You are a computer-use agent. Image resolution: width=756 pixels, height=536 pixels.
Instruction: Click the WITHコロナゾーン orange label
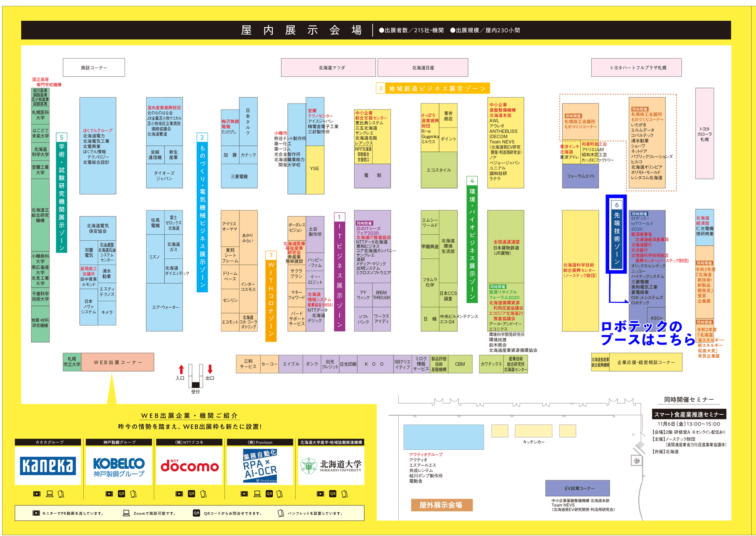[x=271, y=296]
